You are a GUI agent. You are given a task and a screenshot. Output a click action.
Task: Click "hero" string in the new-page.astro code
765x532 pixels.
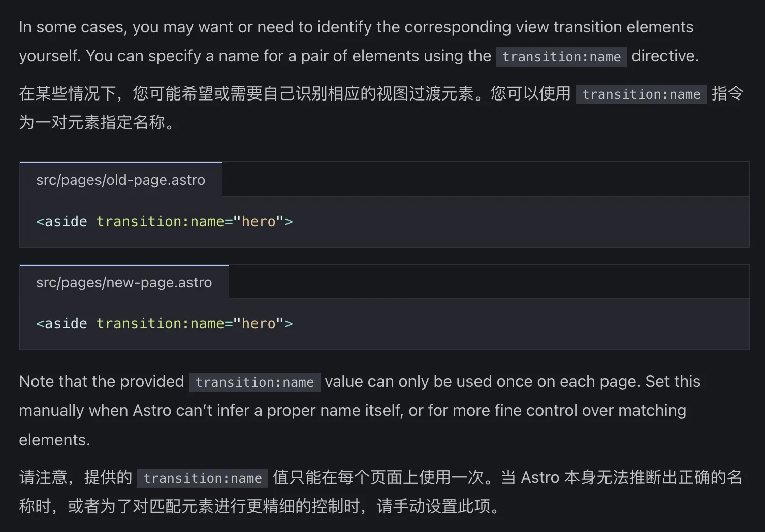click(258, 324)
